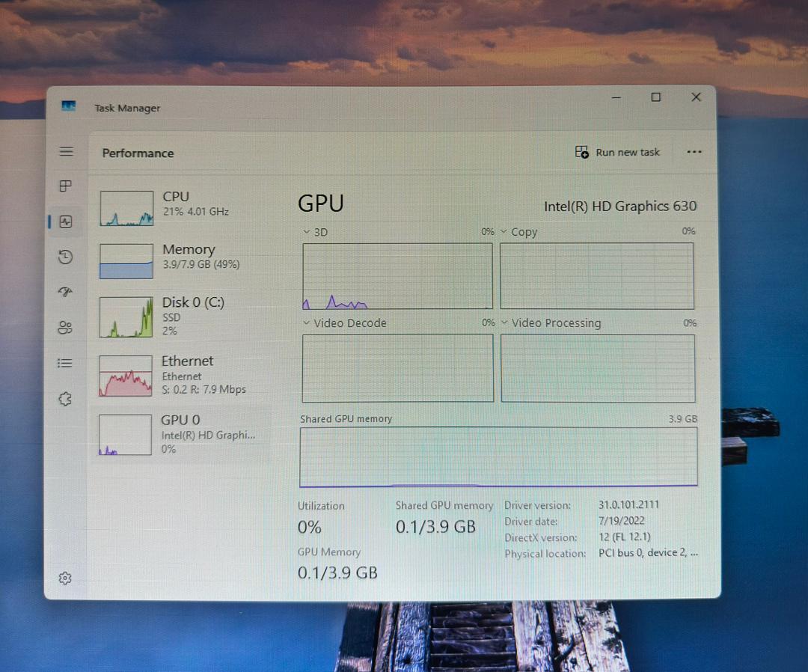Click the Shared GPU memory graph
Viewport: 808px width, 672px height.
tap(498, 457)
